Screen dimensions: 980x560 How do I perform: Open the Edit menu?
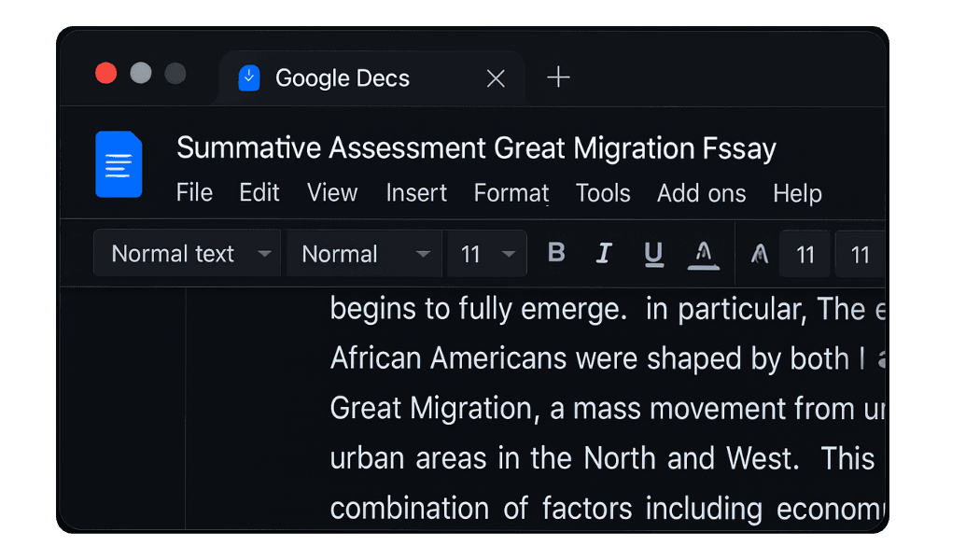259,192
